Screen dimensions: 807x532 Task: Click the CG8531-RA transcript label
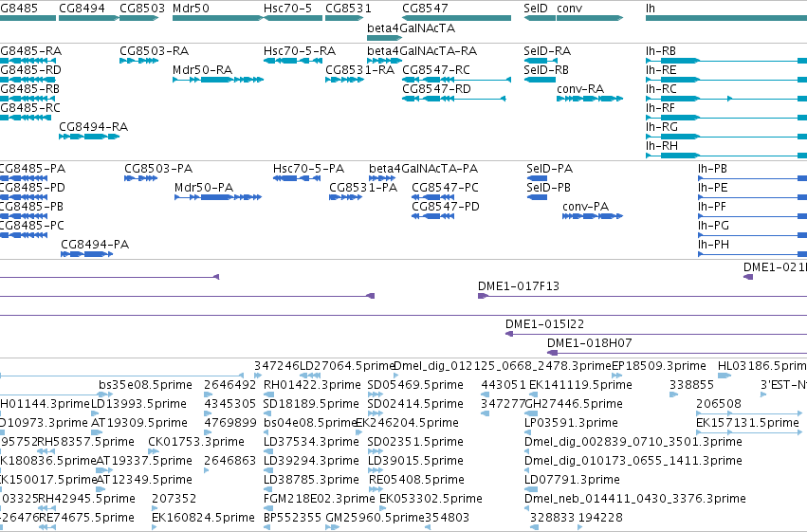(x=359, y=70)
